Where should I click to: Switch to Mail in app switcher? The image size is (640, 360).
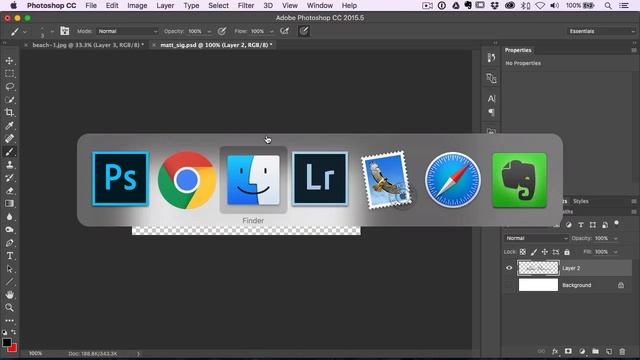[386, 180]
